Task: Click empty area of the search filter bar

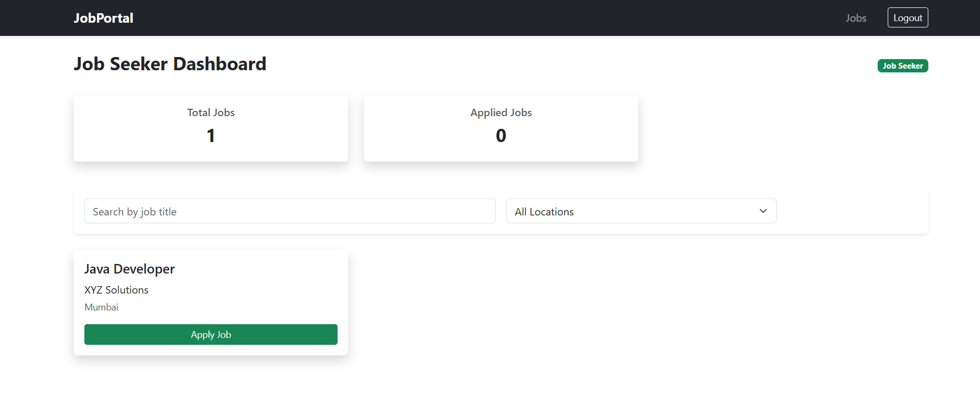Action: 852,211
